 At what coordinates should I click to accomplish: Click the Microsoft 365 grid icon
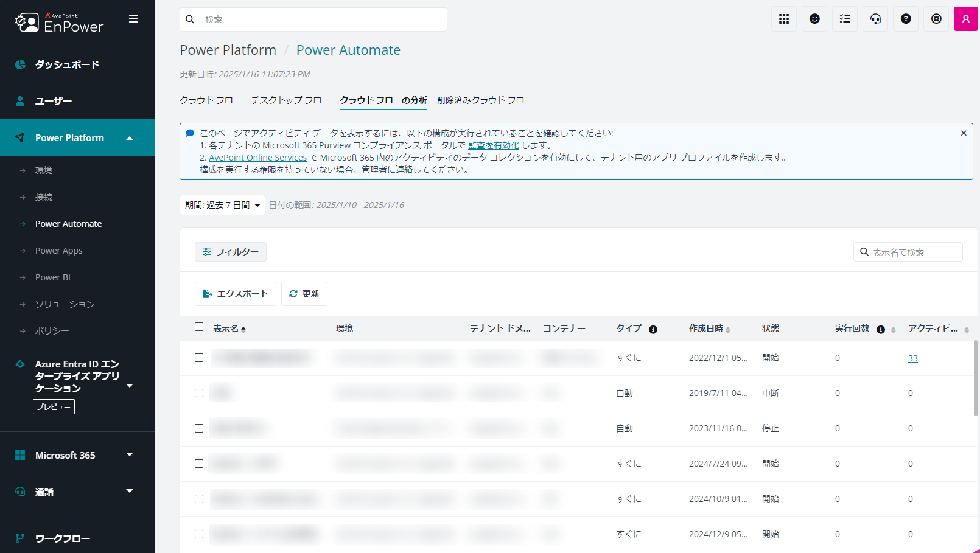[20, 455]
